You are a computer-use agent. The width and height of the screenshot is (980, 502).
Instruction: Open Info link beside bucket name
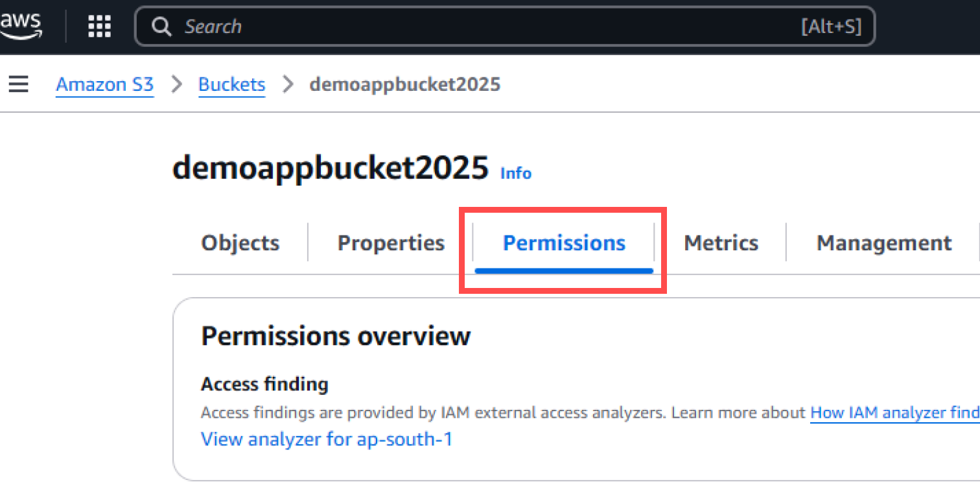click(x=516, y=173)
